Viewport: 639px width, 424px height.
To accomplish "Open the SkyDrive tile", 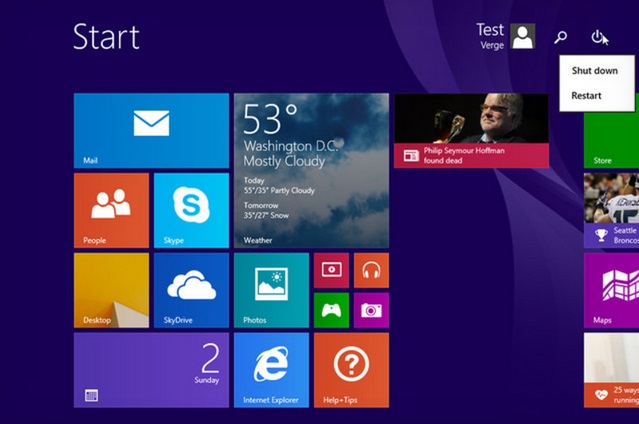I will tap(191, 290).
